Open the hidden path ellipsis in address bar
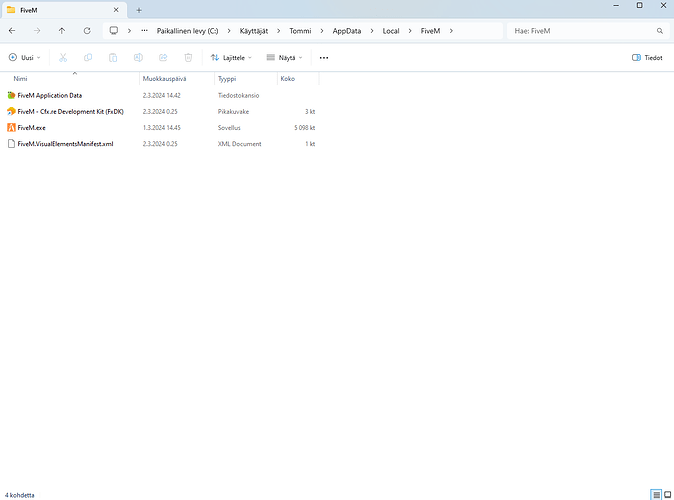Image resolution: width=674 pixels, height=500 pixels. coord(144,31)
